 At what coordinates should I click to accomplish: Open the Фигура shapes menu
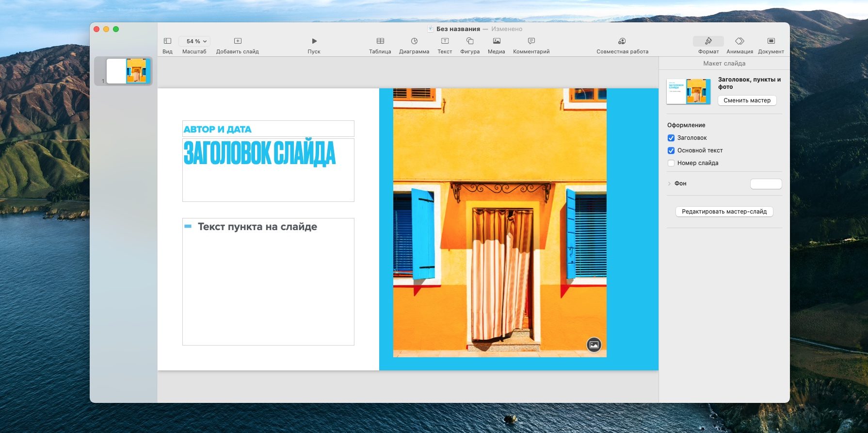(470, 41)
